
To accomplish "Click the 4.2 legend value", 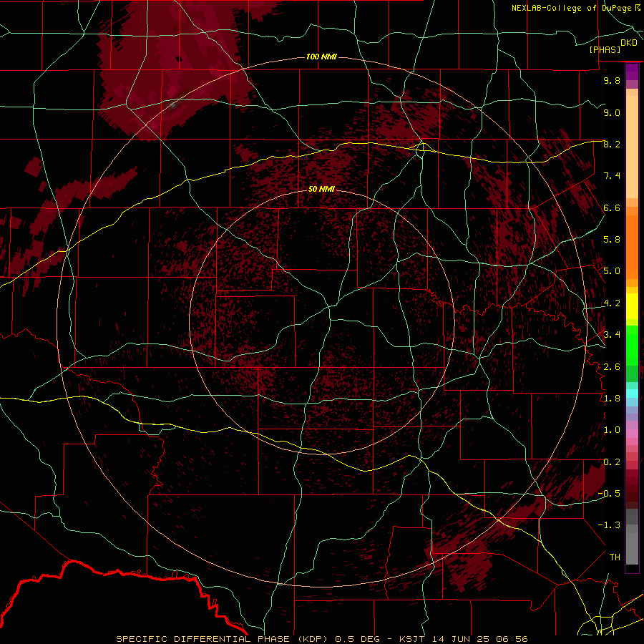I will click(x=612, y=303).
